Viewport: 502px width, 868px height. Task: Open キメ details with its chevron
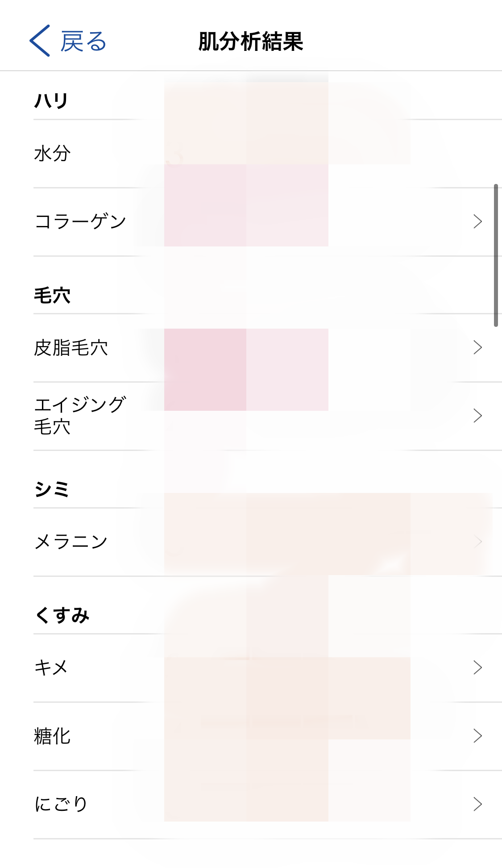click(x=477, y=668)
